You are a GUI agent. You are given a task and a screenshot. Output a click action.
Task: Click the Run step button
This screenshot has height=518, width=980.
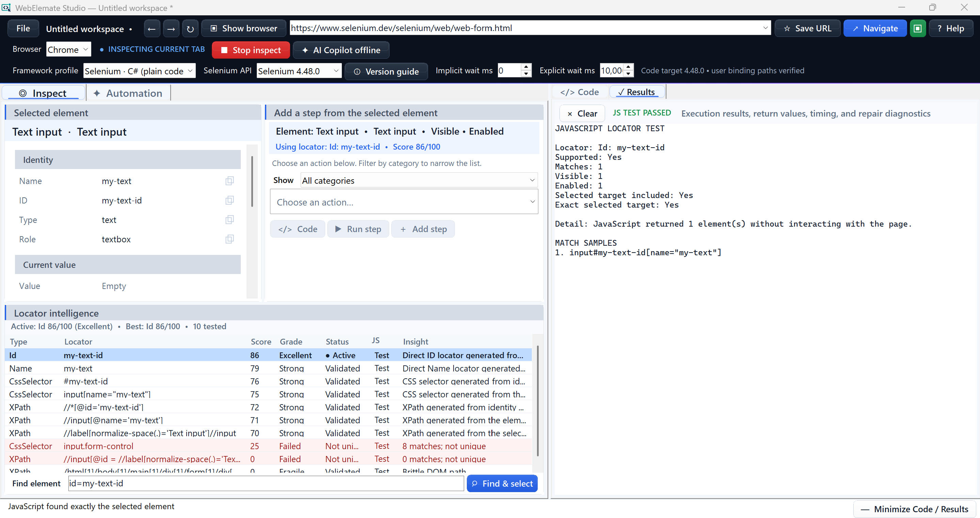coord(358,229)
